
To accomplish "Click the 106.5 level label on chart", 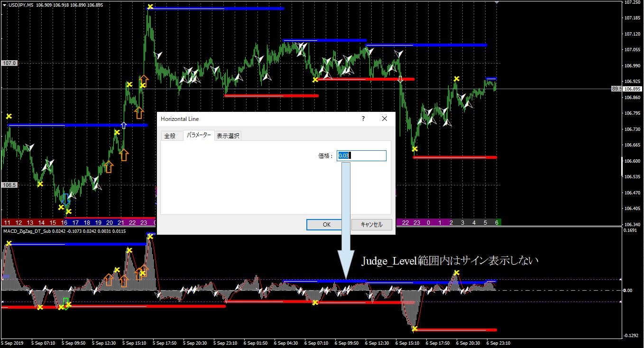I will pyautogui.click(x=9, y=185).
